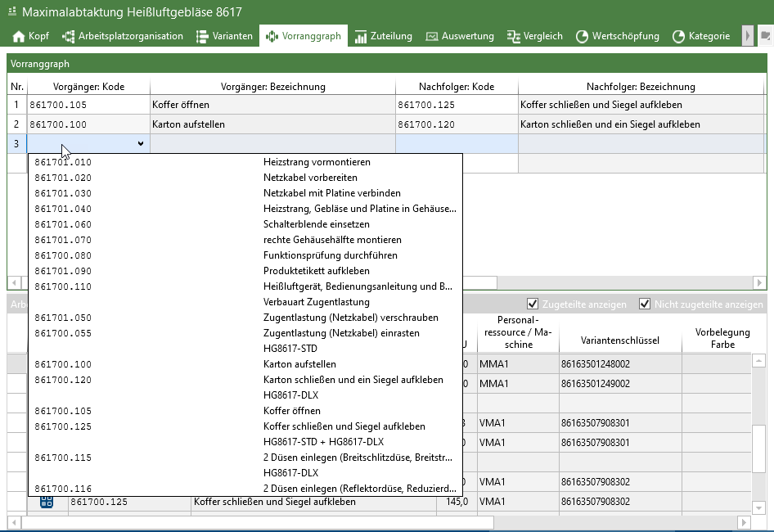Click the Vorgänger: Bezeichnung column header

tap(273, 87)
